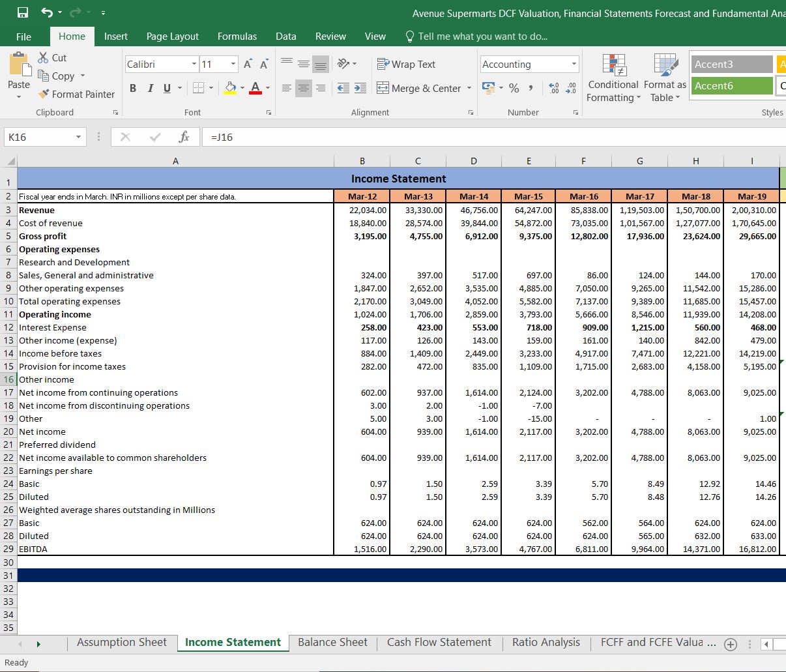Image resolution: width=786 pixels, height=672 pixels.
Task: Click the Orientation text angle icon
Action: pyautogui.click(x=343, y=63)
